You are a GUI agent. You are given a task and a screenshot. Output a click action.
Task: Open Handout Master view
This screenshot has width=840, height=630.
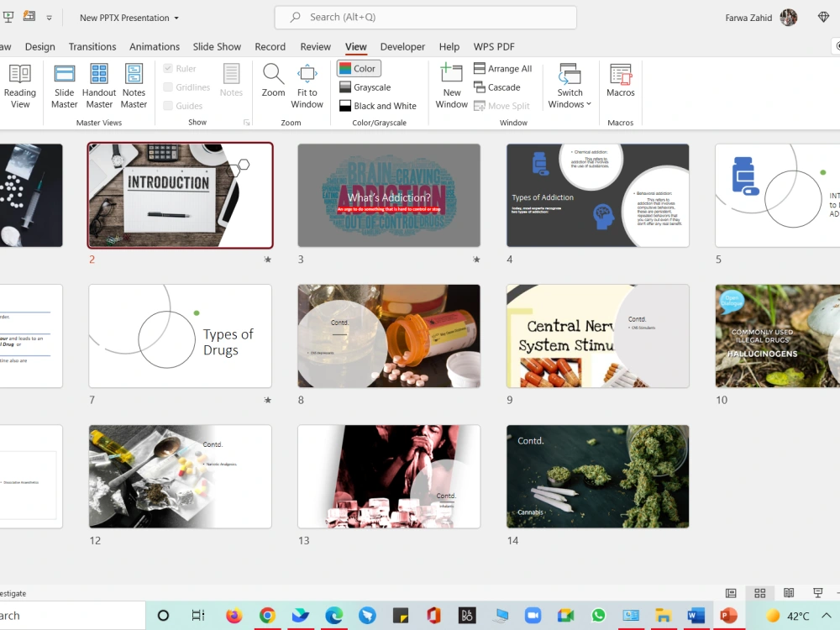tap(99, 84)
